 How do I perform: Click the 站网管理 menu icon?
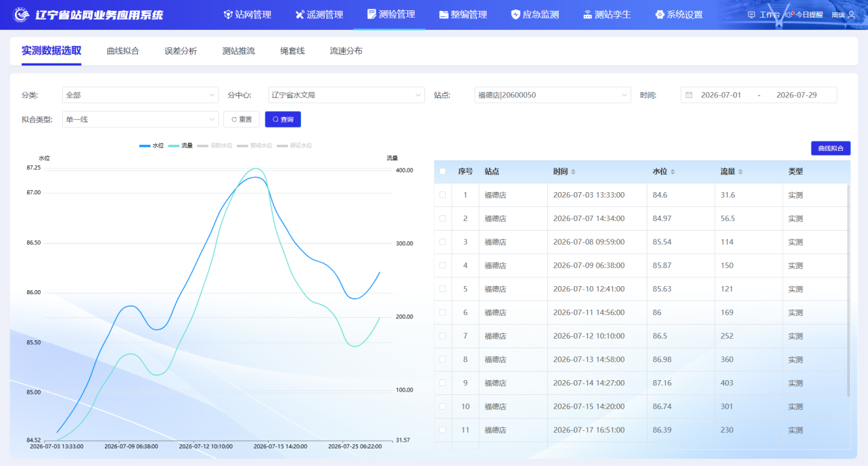click(x=228, y=15)
